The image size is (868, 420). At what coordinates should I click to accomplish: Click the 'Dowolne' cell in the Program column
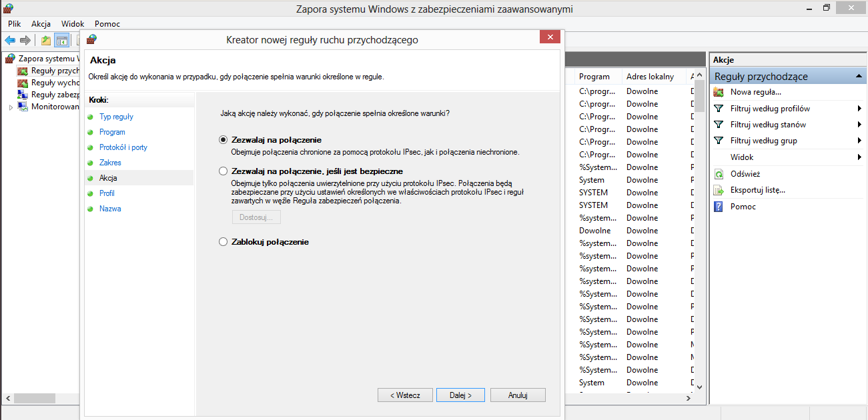[x=595, y=231]
